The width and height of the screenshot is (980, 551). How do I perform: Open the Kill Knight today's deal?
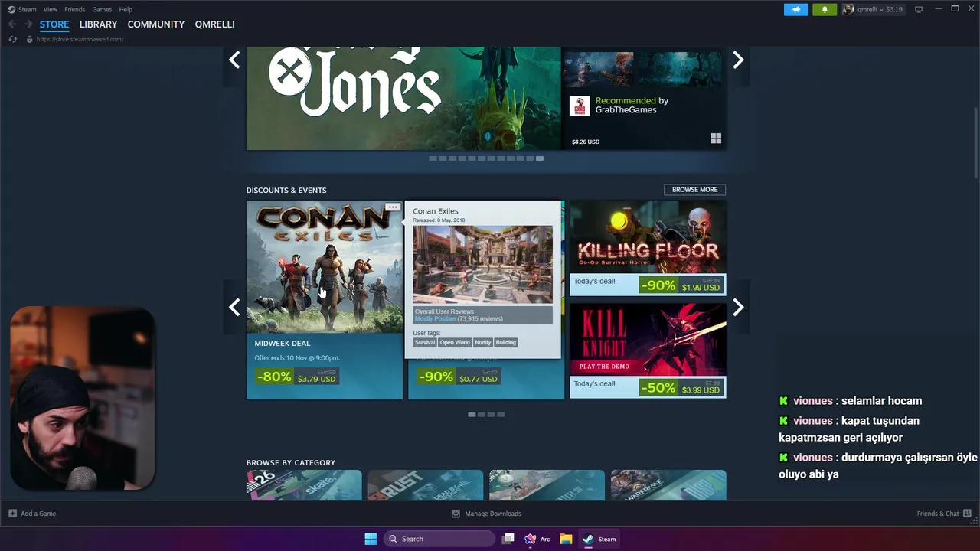point(648,350)
